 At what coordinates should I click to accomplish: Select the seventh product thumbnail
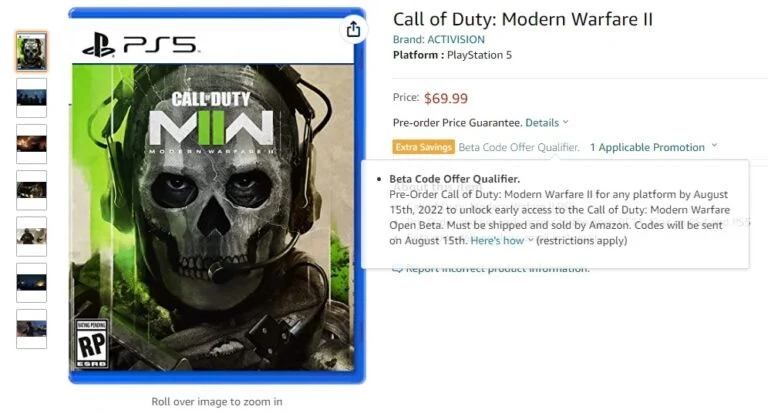tap(31, 329)
